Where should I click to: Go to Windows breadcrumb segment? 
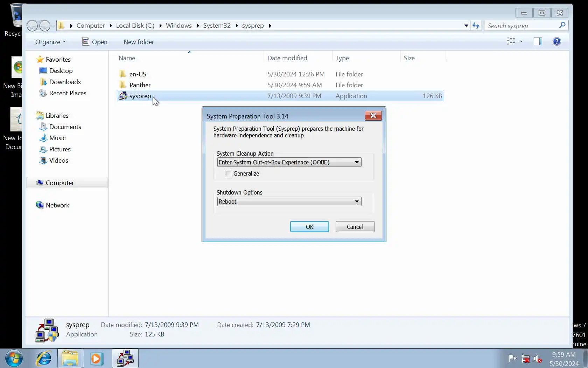(179, 26)
